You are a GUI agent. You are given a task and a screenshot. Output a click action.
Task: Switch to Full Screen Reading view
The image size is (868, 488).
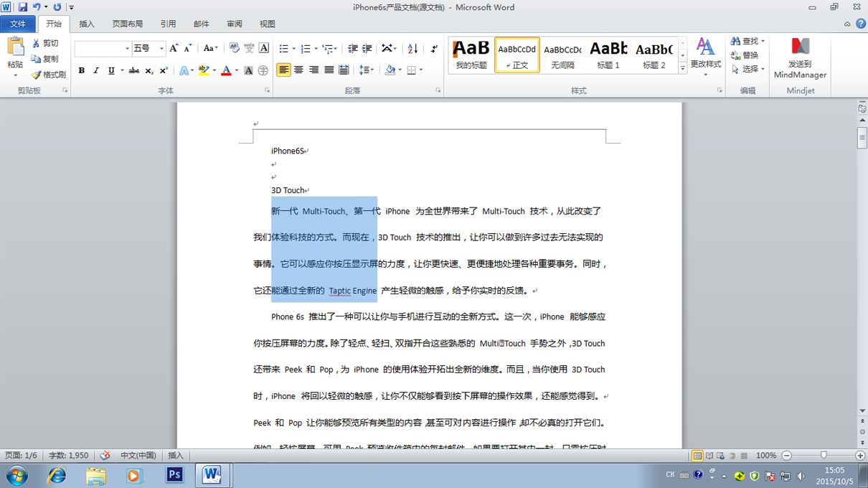(709, 456)
